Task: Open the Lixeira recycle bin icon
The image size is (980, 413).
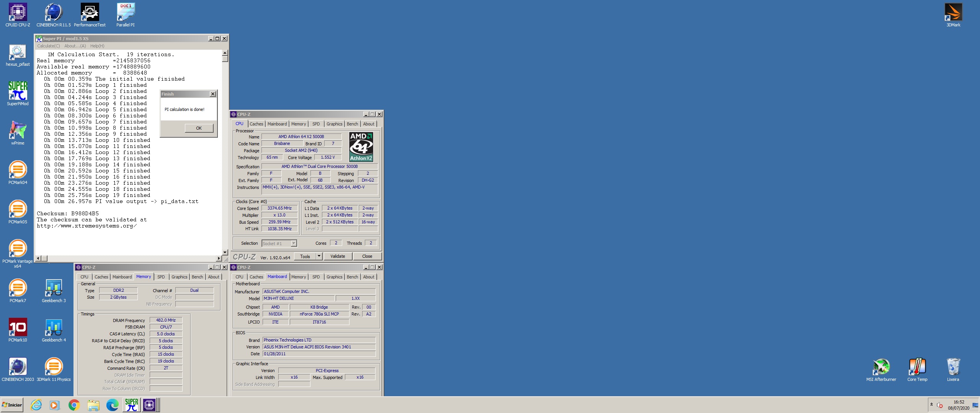Action: 953,369
